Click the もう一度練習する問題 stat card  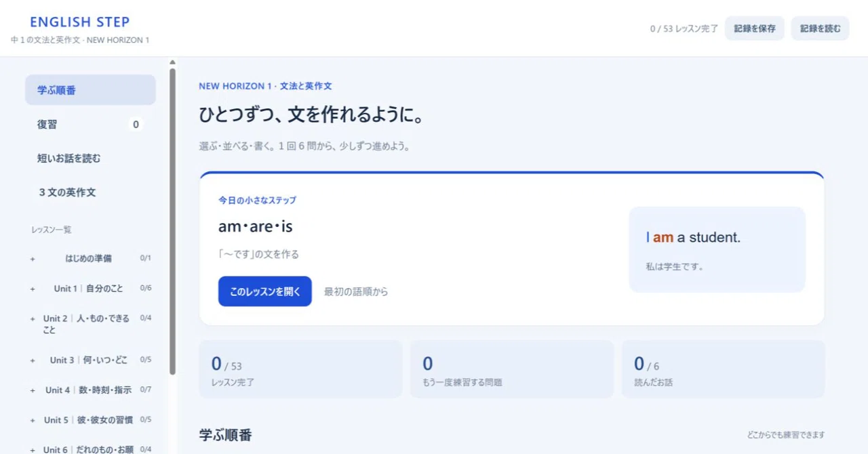tap(511, 369)
